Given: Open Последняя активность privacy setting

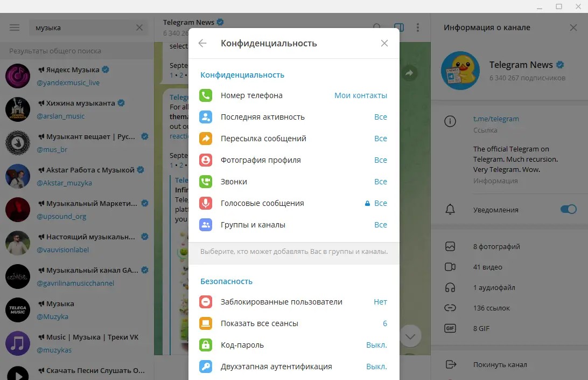Looking at the screenshot, I should click(294, 117).
